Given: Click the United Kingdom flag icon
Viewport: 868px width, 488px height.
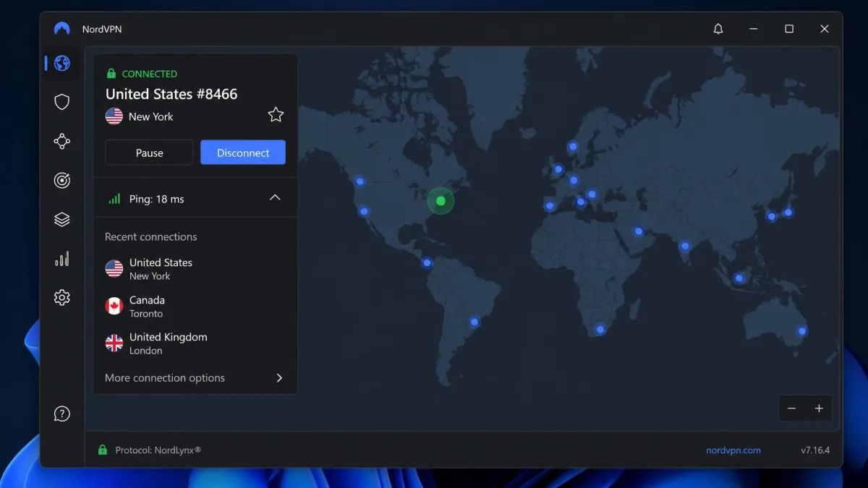Looking at the screenshot, I should [114, 343].
